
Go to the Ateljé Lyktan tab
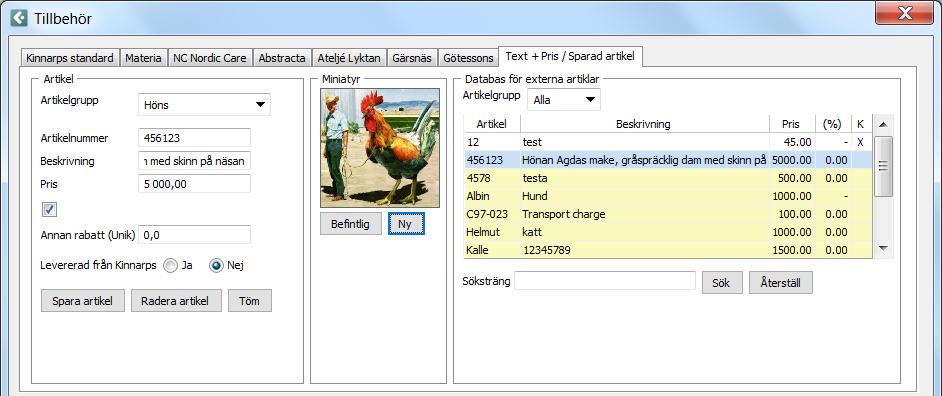349,58
